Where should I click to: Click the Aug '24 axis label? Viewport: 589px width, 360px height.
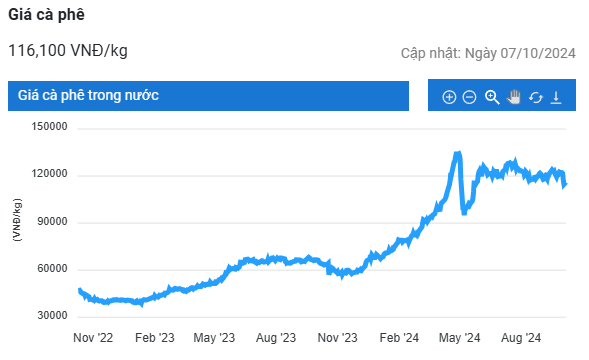[x=521, y=338]
